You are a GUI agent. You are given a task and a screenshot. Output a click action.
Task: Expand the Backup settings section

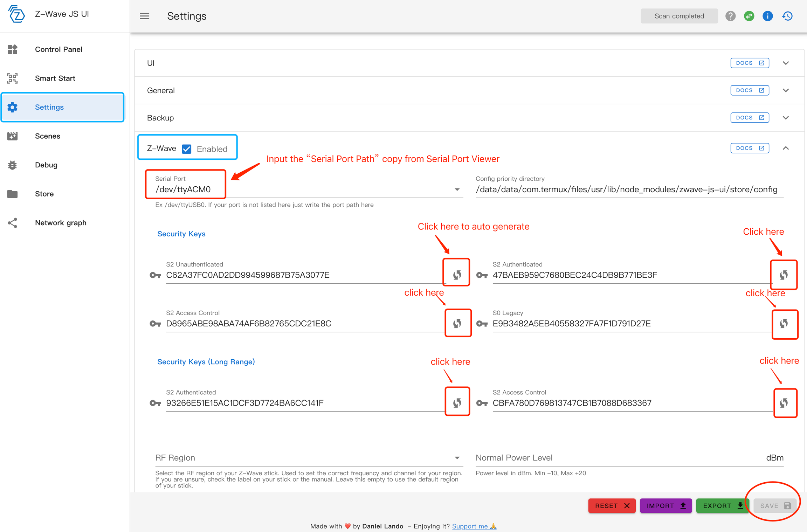tap(786, 118)
